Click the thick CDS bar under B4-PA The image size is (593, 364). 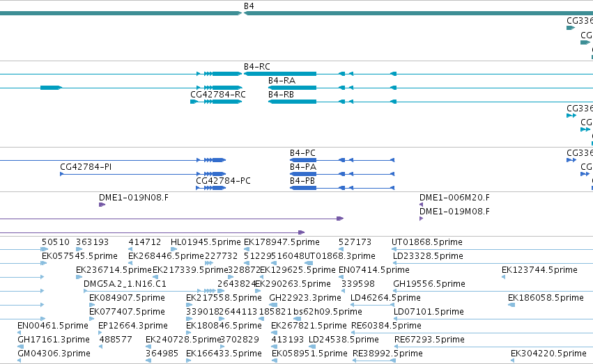click(x=303, y=174)
